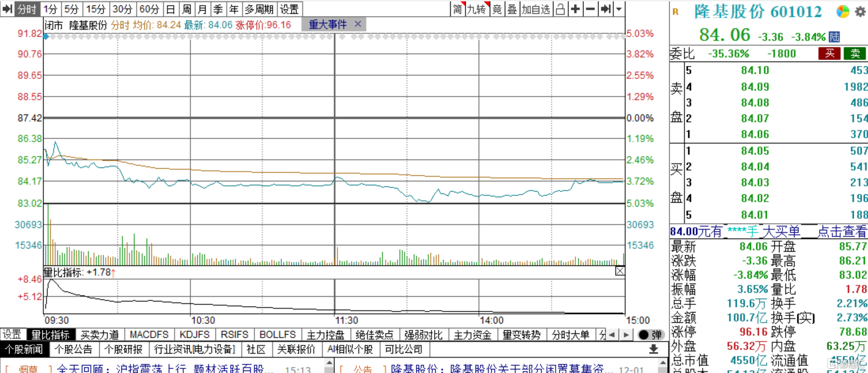Open the gear settings icon in quote panel
Image resolution: width=868 pixels, height=373 pixels.
[x=861, y=12]
